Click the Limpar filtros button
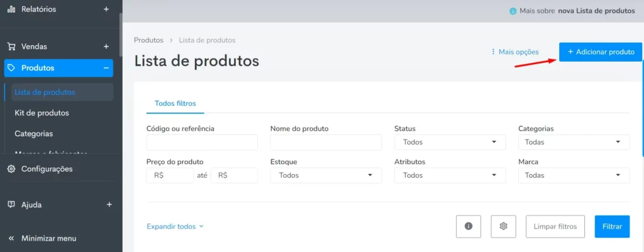The height and width of the screenshot is (252, 644). [x=555, y=226]
